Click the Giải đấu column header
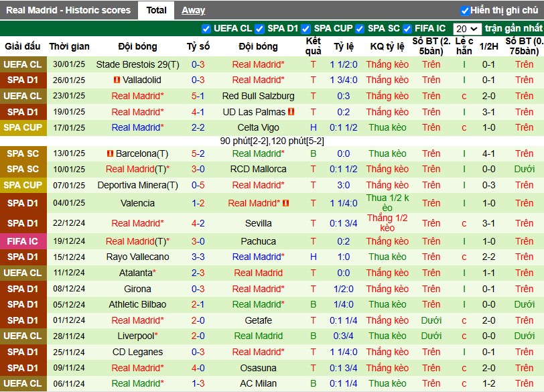 23,46
